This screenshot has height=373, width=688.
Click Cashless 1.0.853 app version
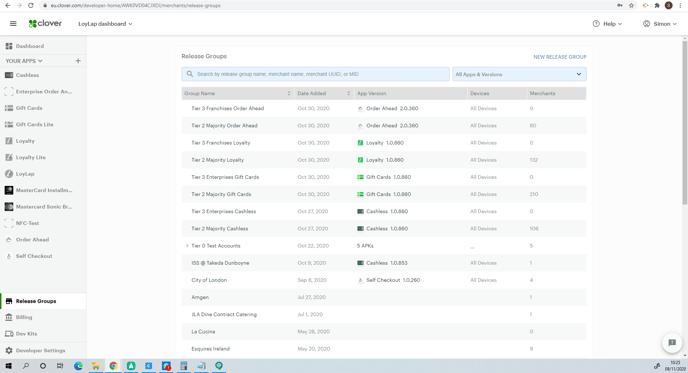[383, 263]
